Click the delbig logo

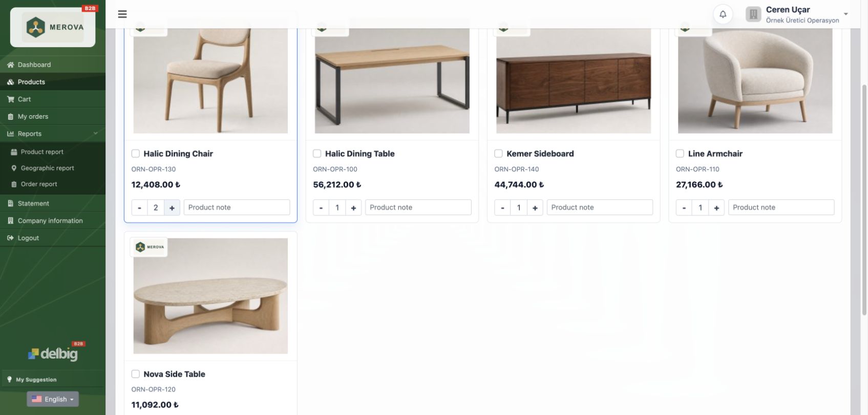(53, 353)
